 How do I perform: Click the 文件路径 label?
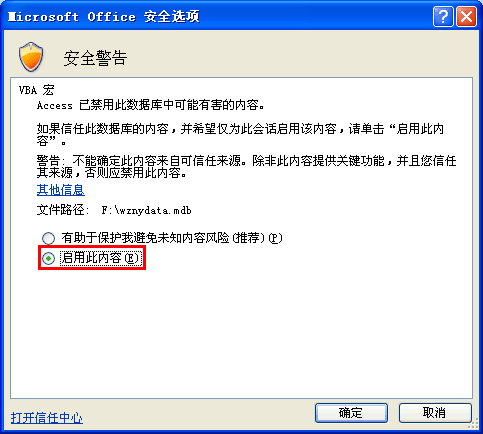pyautogui.click(x=63, y=210)
